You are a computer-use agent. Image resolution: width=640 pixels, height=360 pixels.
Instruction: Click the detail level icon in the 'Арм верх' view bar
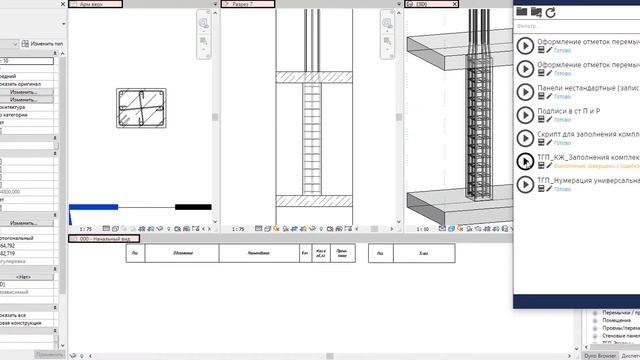click(x=106, y=229)
